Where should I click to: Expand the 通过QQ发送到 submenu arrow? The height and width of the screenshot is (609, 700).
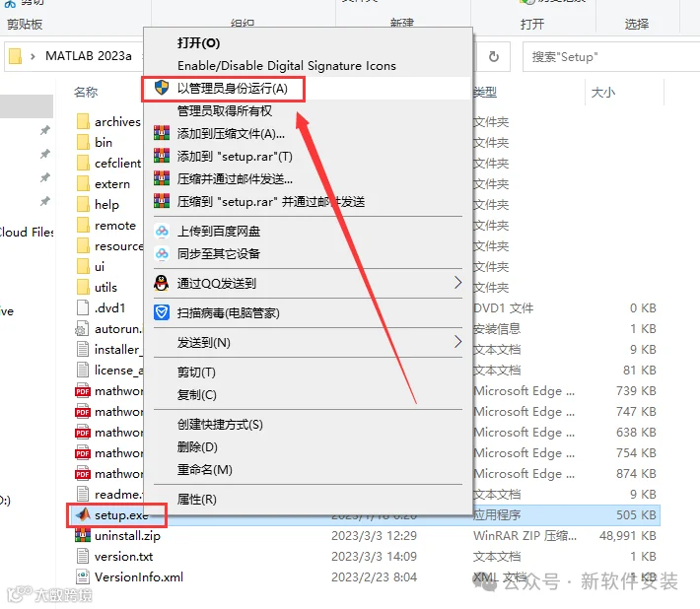457,283
